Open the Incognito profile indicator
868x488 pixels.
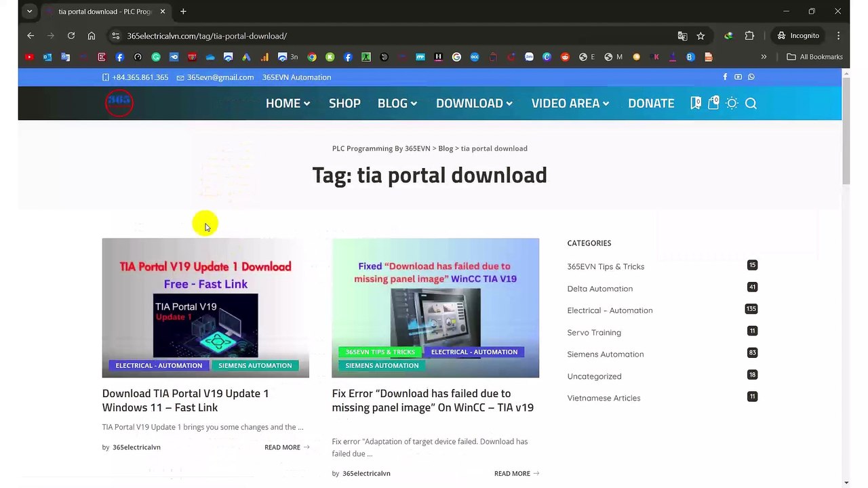[798, 36]
